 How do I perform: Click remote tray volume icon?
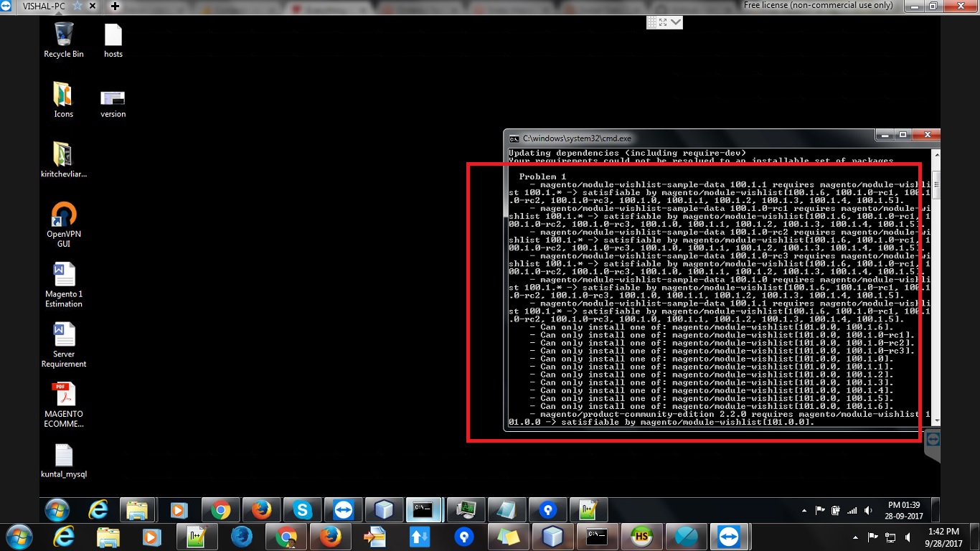[867, 510]
